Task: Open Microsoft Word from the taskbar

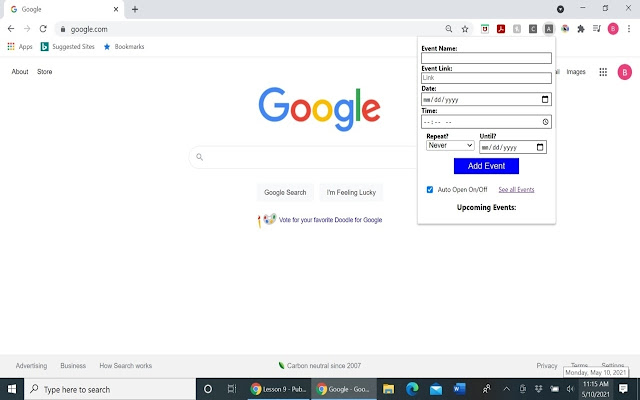Action: tap(460, 389)
